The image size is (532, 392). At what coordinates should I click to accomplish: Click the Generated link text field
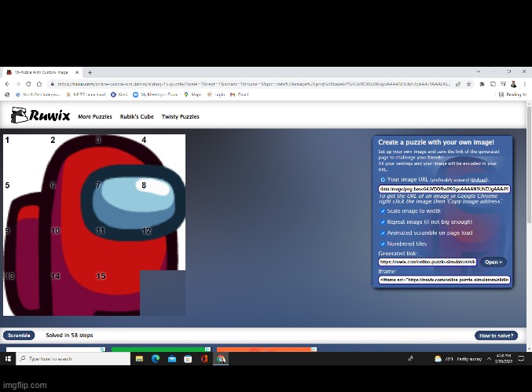(427, 262)
